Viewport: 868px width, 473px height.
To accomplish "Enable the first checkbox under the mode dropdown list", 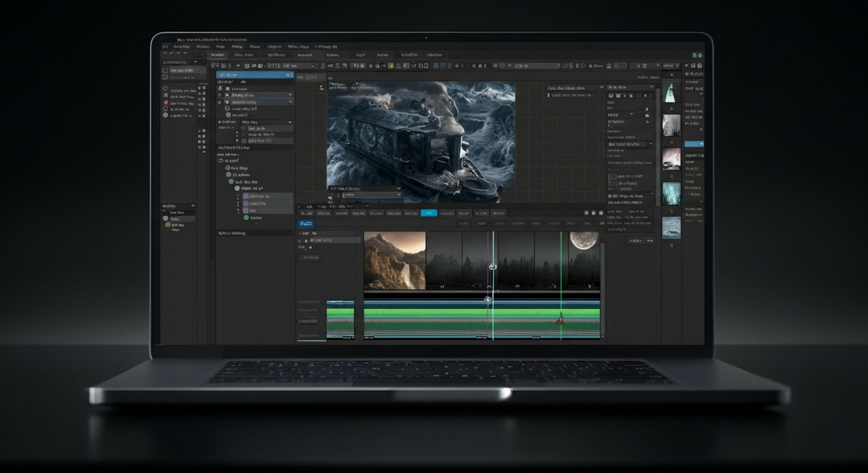I will click(x=244, y=128).
